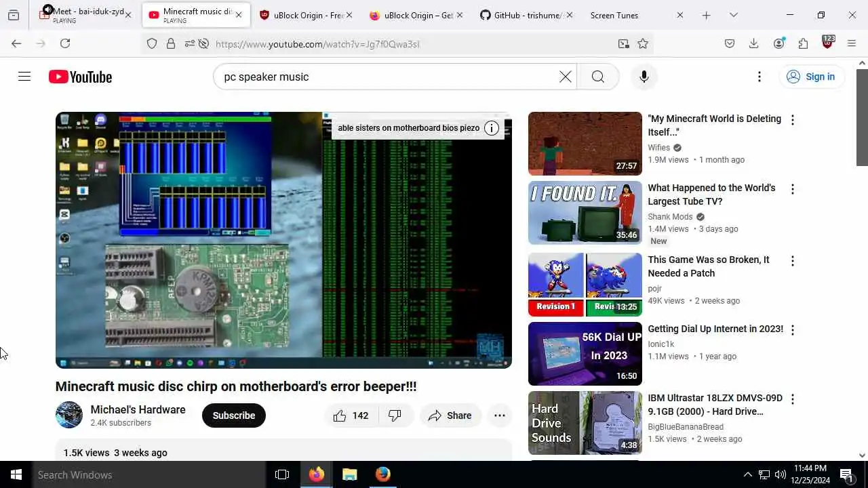Open options for Largest Tube TV video
The width and height of the screenshot is (868, 488).
(x=792, y=189)
